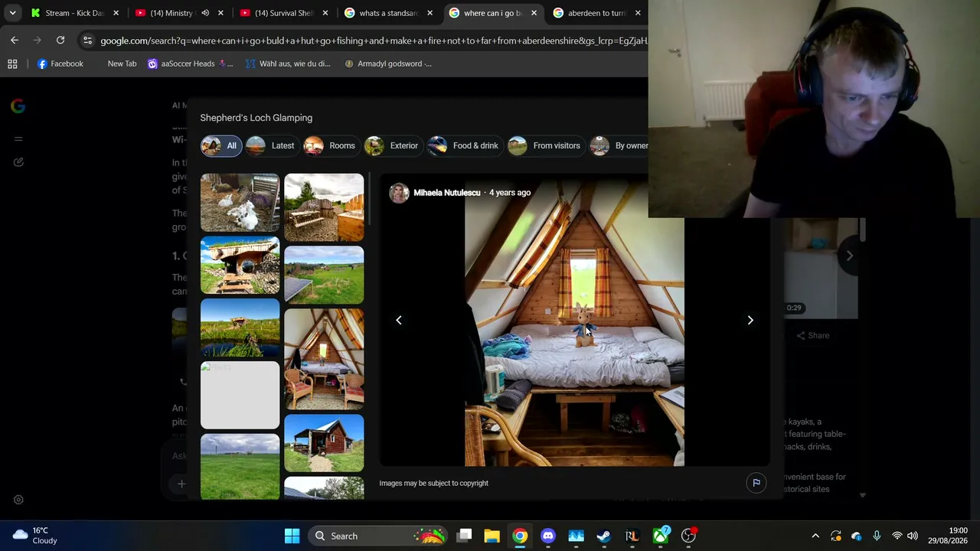The image size is (980, 551).
Task: Open Task View on the taskbar
Action: pos(465,536)
